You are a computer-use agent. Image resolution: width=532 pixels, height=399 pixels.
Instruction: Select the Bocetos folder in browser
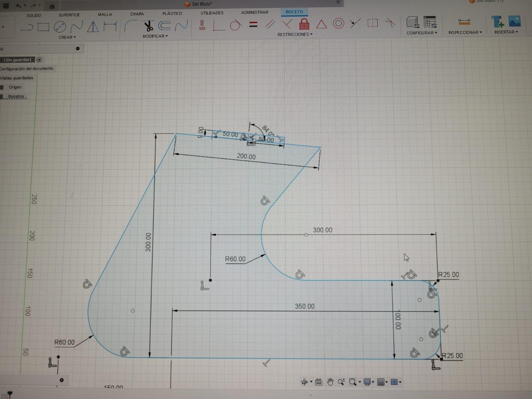16,96
